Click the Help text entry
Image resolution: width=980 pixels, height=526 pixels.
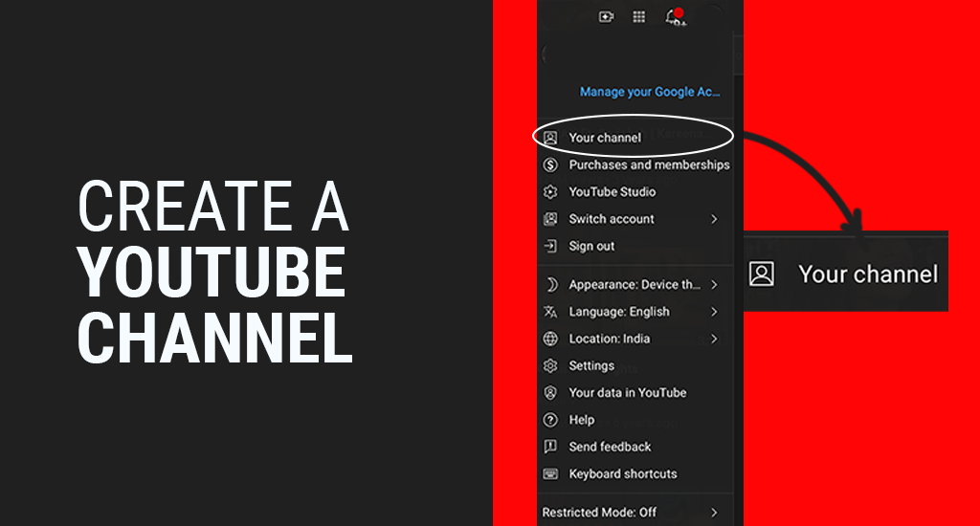click(x=581, y=420)
